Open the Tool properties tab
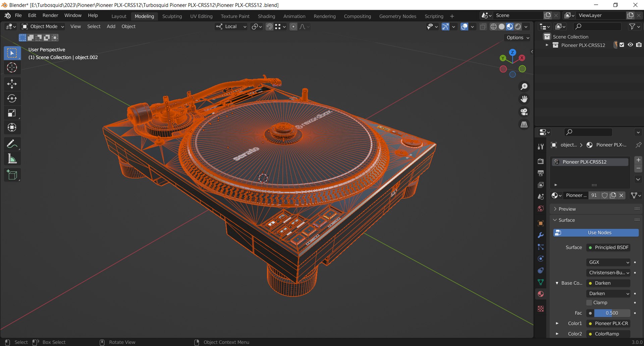This screenshot has width=644, height=346. tap(541, 147)
